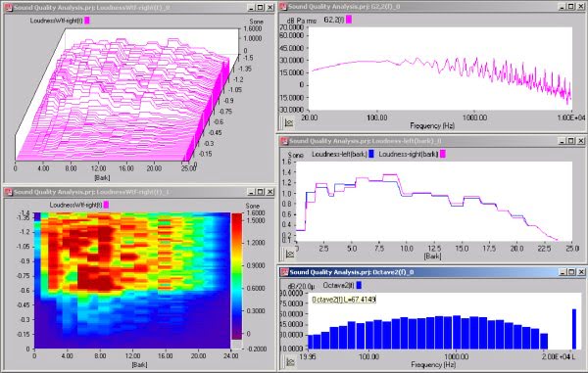Screen dimensions: 588x373
Task: Open chart options icon in Loudness-left(bark) window
Action: [x=289, y=254]
